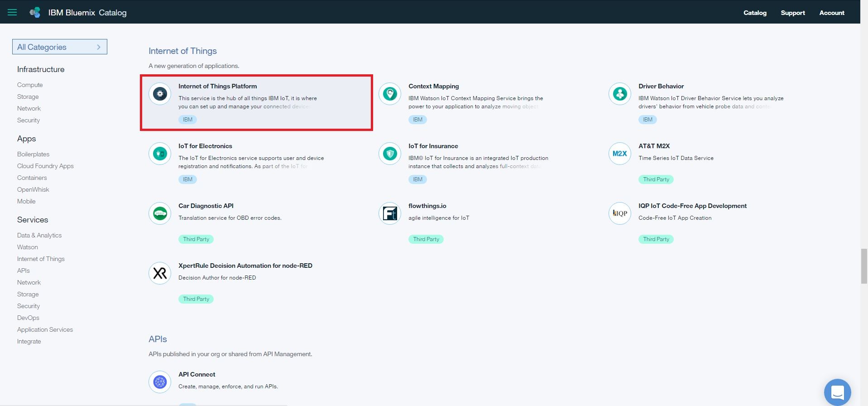Open IQP IoT Code-Free App Development title

692,206
